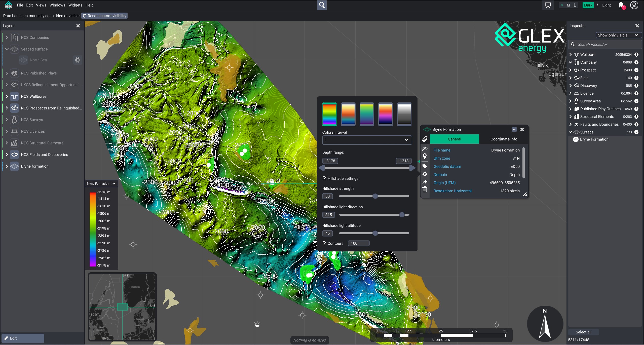Click the Select all button
The image size is (644, 345).
(583, 332)
